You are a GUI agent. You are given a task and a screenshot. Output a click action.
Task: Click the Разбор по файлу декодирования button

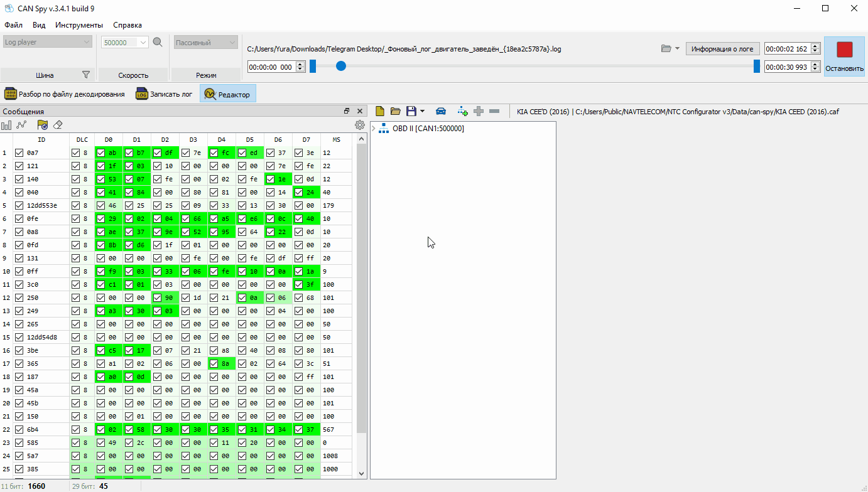(64, 94)
